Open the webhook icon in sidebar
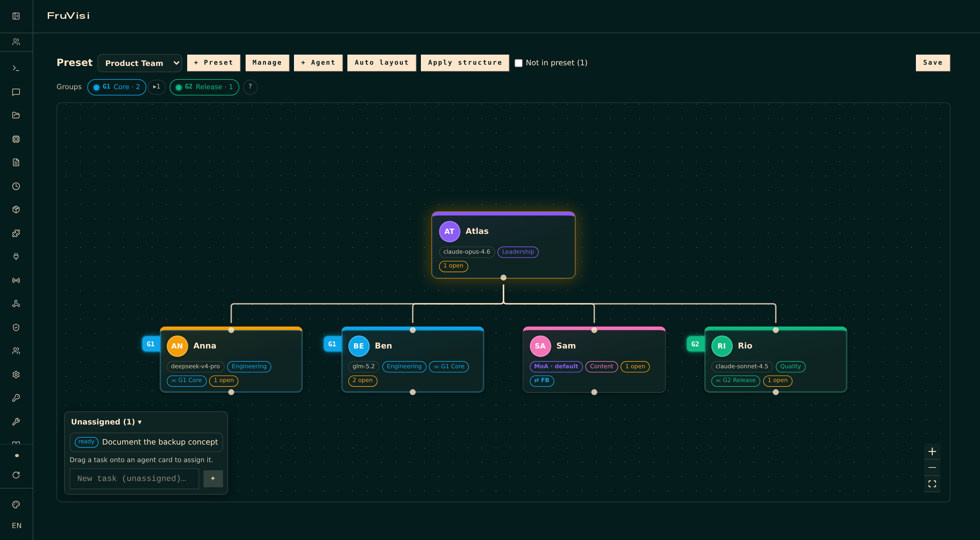This screenshot has height=540, width=980. [16, 304]
